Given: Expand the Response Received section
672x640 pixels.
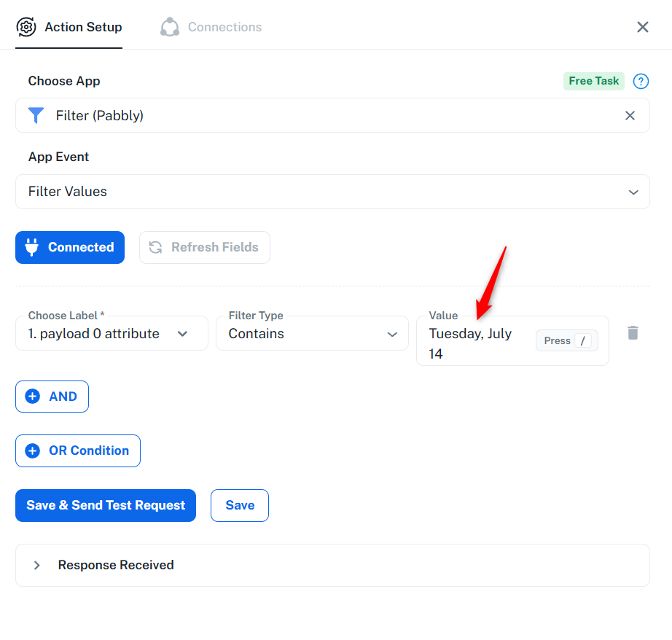Looking at the screenshot, I should (332, 566).
